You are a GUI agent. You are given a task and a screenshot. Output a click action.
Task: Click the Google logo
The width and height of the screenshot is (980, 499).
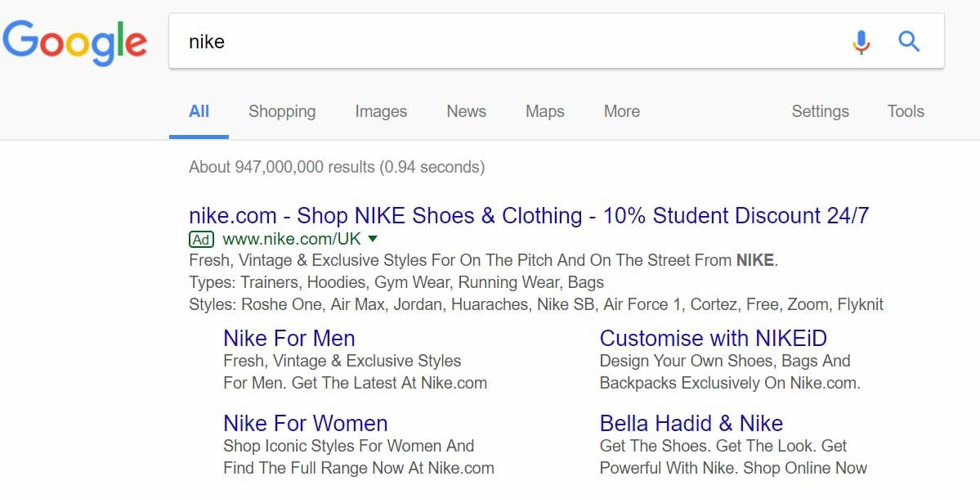[x=75, y=43]
